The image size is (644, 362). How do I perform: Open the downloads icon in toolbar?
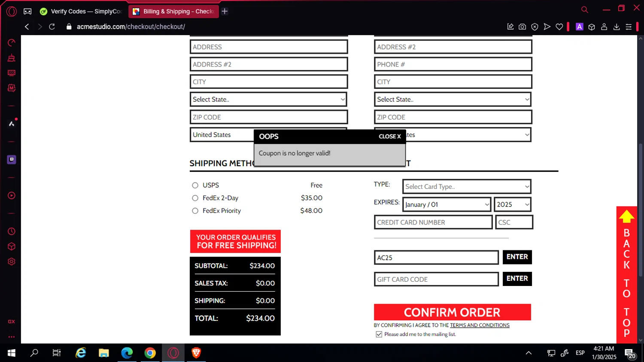click(617, 27)
